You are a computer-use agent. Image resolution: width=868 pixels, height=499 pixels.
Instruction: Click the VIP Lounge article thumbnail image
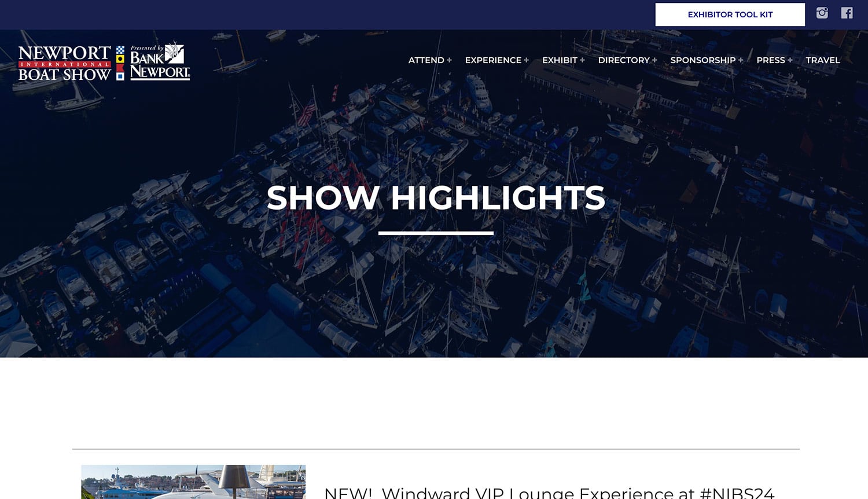click(x=193, y=482)
